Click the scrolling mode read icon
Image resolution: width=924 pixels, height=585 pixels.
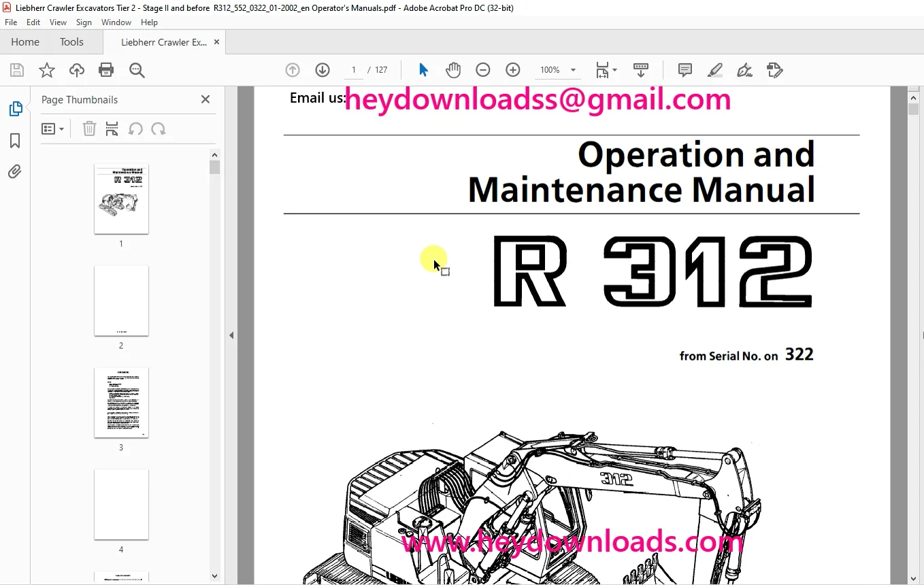click(x=640, y=70)
